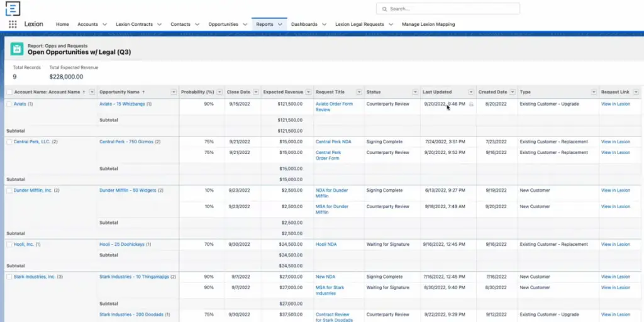Click the green report icon beside the title
This screenshot has width=644, height=322.
click(x=17, y=49)
